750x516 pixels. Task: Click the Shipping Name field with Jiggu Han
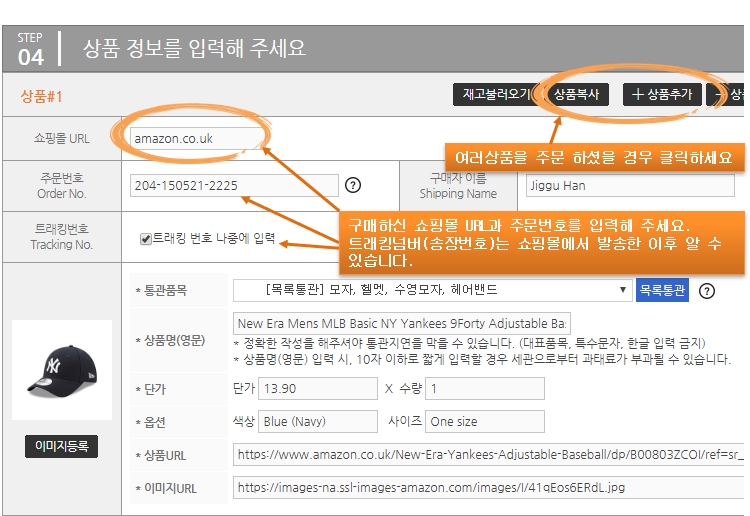click(x=630, y=186)
